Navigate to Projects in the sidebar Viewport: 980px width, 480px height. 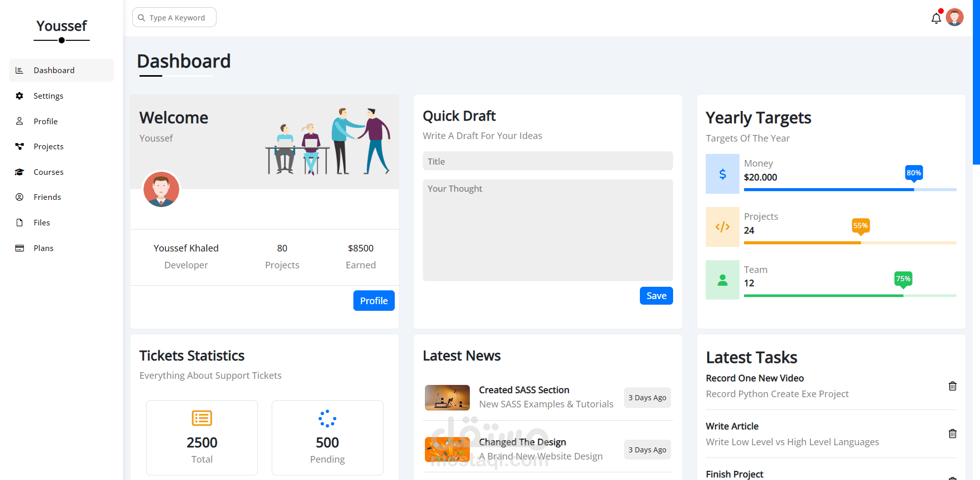(x=61, y=147)
